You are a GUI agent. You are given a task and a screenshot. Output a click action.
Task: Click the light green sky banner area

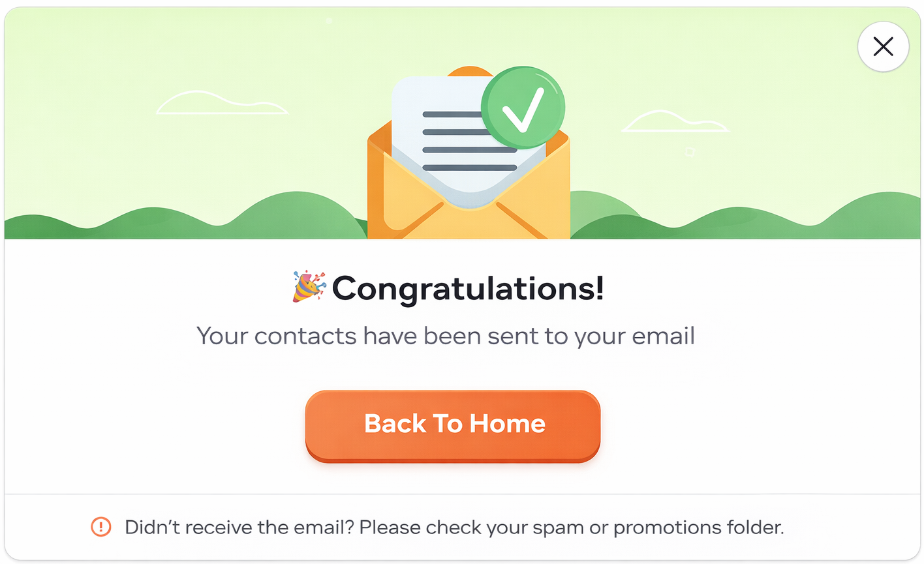pyautogui.click(x=131, y=52)
